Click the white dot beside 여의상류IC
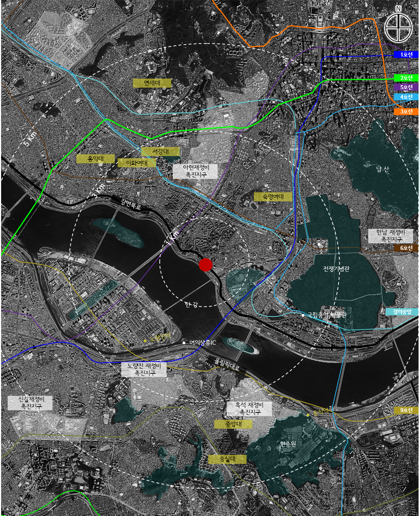The image size is (420, 516). 184,343
